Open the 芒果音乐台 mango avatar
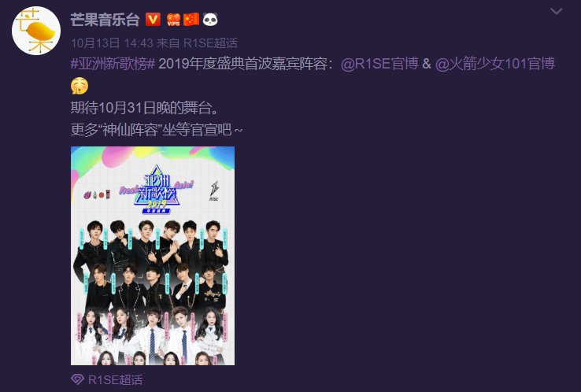The height and width of the screenshot is (392, 581). tap(36, 31)
